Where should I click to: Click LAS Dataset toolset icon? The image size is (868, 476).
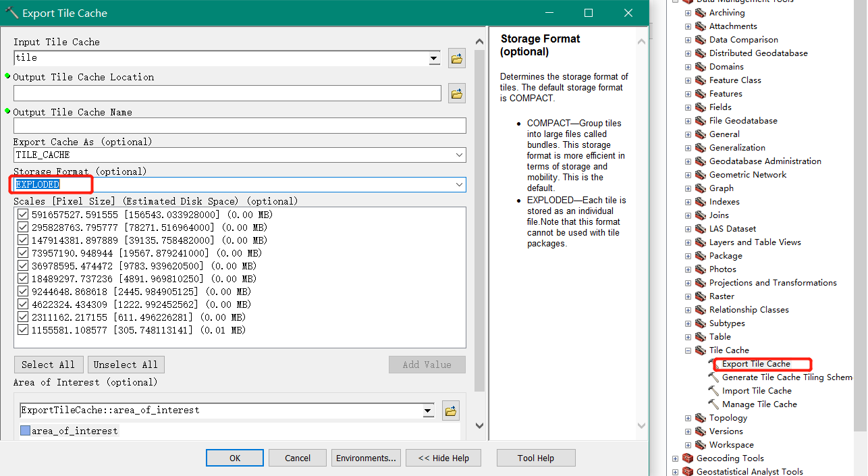[701, 229]
